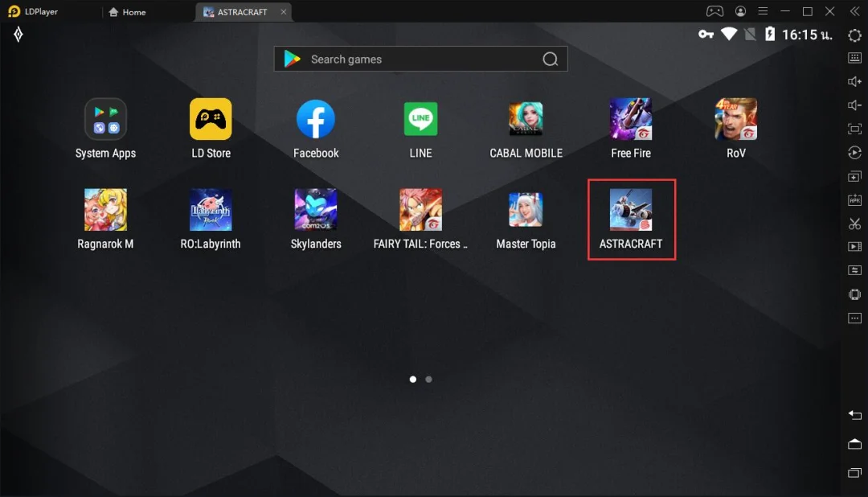
Task: Take a screenshot with scissors icon
Action: (x=854, y=224)
